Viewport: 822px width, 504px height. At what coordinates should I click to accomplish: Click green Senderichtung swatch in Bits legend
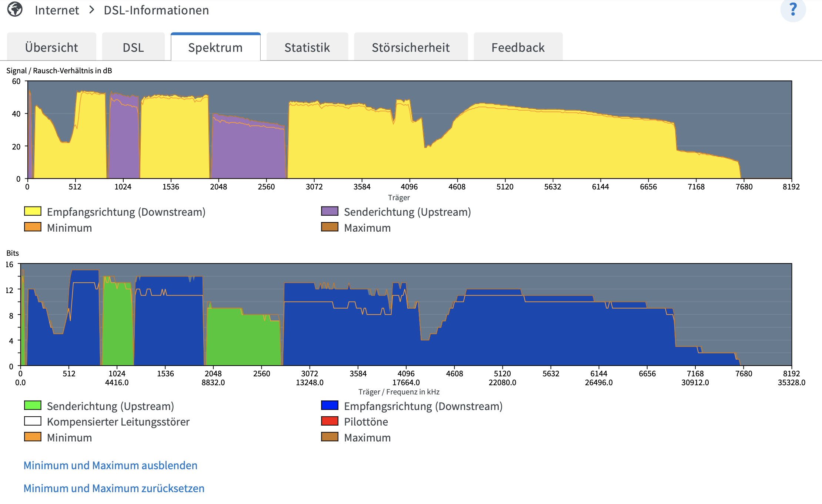(x=33, y=405)
